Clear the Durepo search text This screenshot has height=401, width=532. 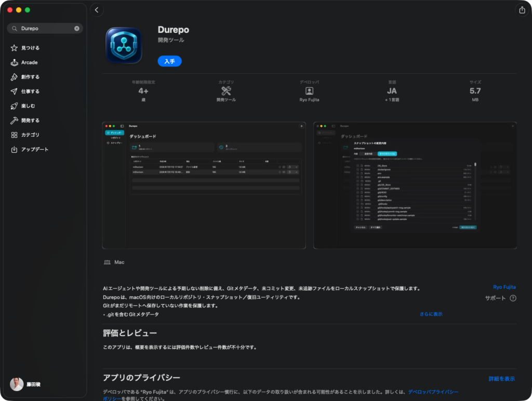click(77, 29)
